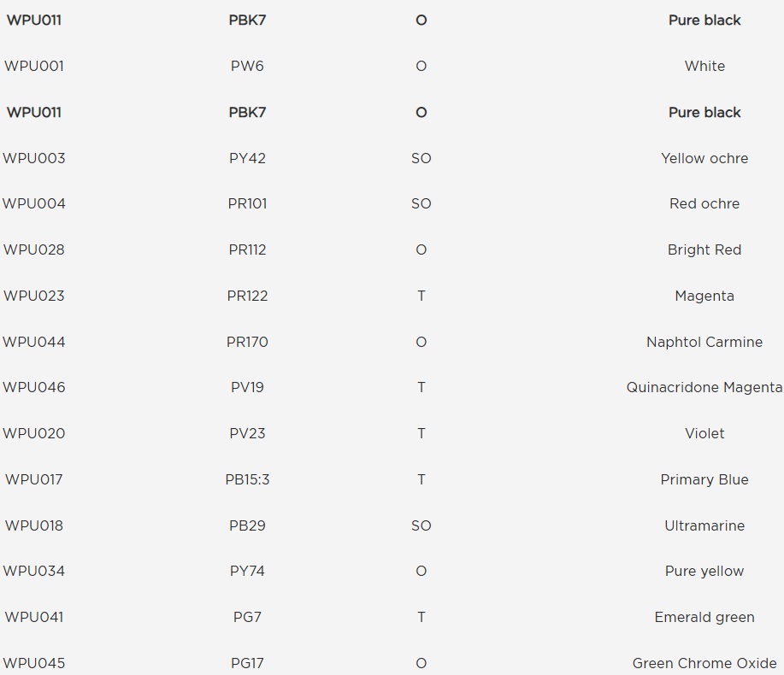Click the PY42 pigment code
This screenshot has height=675, width=784.
(x=247, y=158)
